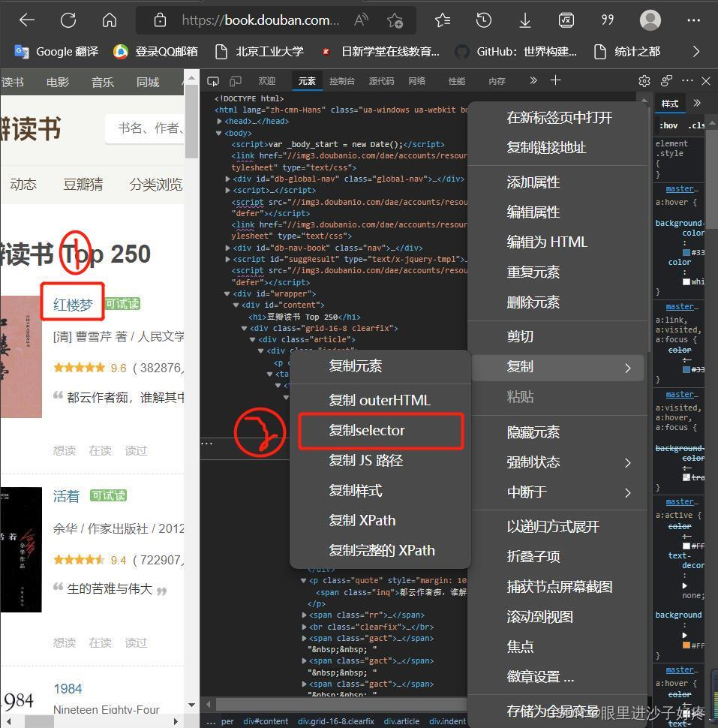Open 统计之都 bookmark
Image resolution: width=718 pixels, height=728 pixels.
tap(627, 52)
